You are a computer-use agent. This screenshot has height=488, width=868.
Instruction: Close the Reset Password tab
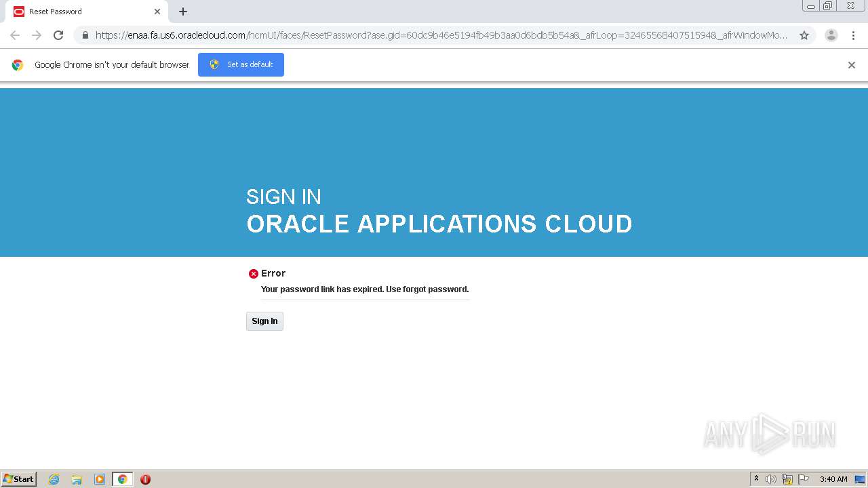(x=157, y=12)
